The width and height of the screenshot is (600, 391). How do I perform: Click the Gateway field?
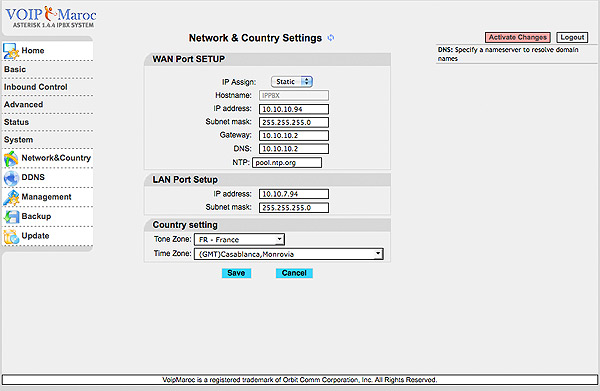[293, 135]
